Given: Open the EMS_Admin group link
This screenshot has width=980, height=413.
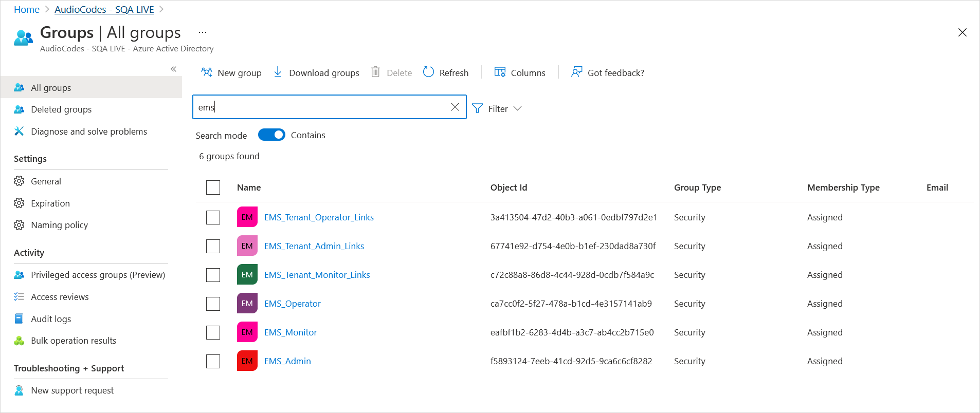Looking at the screenshot, I should pyautogui.click(x=287, y=361).
